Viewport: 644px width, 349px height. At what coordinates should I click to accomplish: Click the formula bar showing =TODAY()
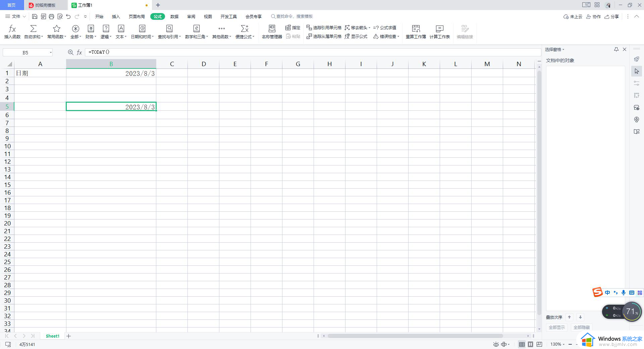(x=313, y=52)
